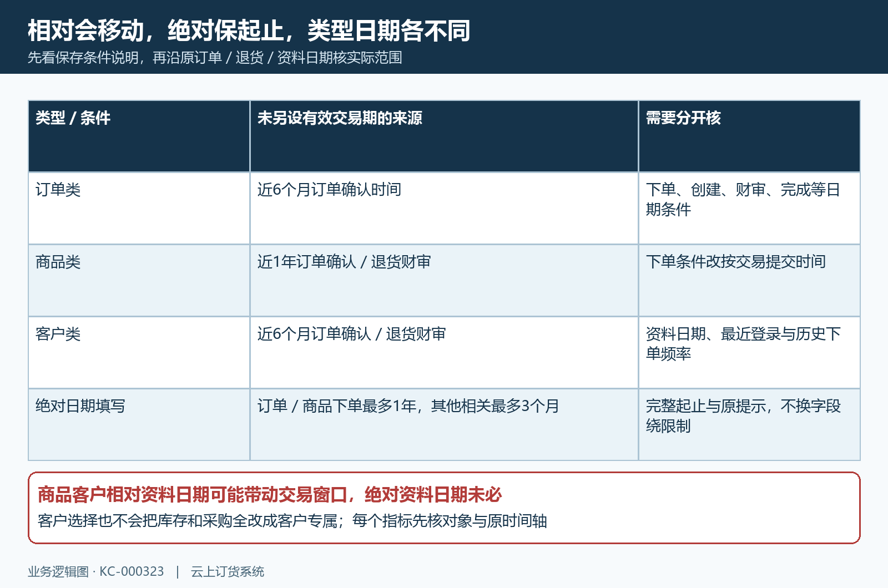This screenshot has width=888, height=588.
Task: Select the 未另设有效交易期的来源 column header
Action: pyautogui.click(x=444, y=136)
